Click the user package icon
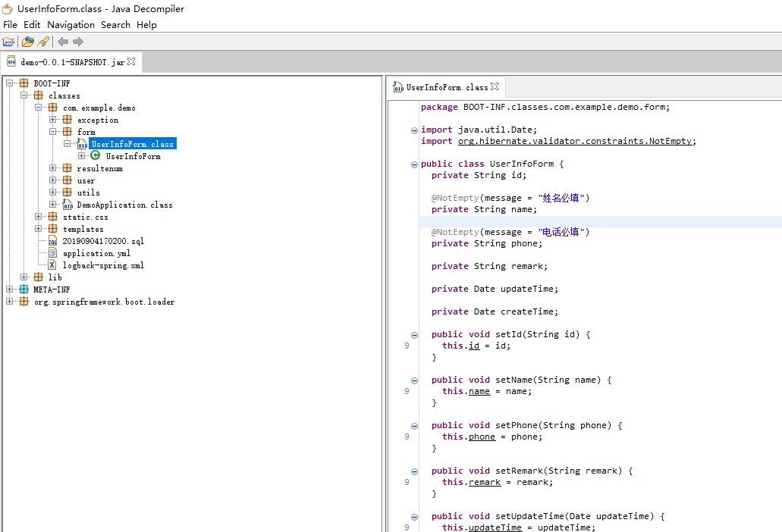The height and width of the screenshot is (532, 782). point(68,180)
